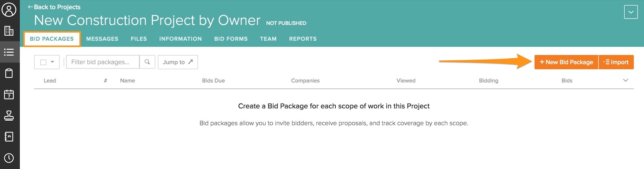Open the buildings icon in sidebar
The height and width of the screenshot is (169, 644).
9,31
